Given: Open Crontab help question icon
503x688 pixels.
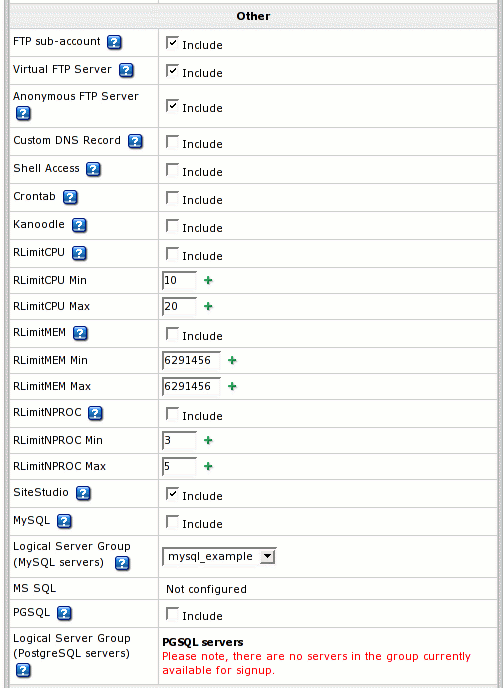Looking at the screenshot, I should (x=70, y=197).
